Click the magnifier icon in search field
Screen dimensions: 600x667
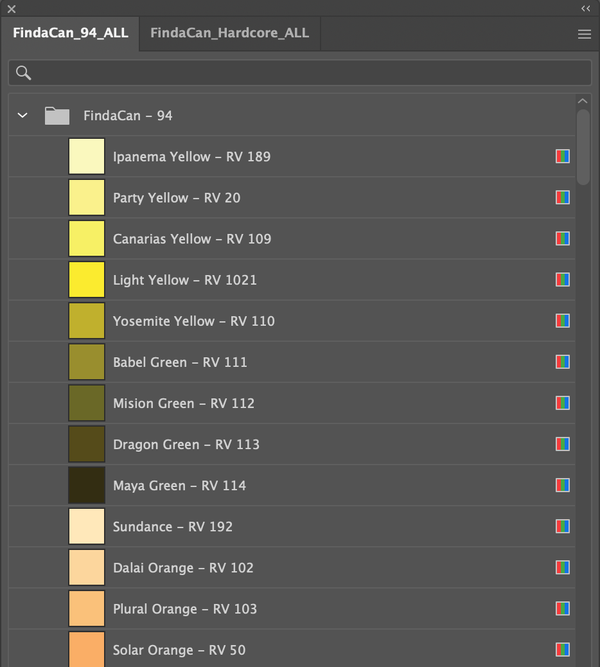24,73
